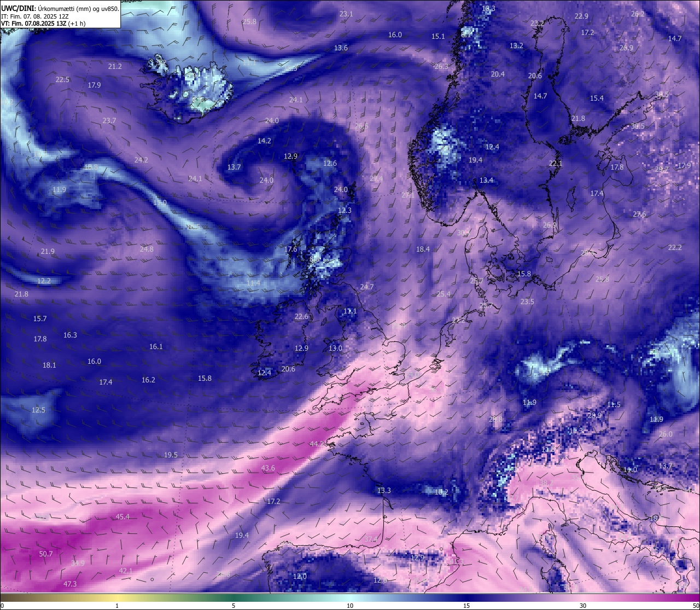Viewport: 700px width, 610px height.
Task: Click the map value 25.4
Action: [444, 294]
